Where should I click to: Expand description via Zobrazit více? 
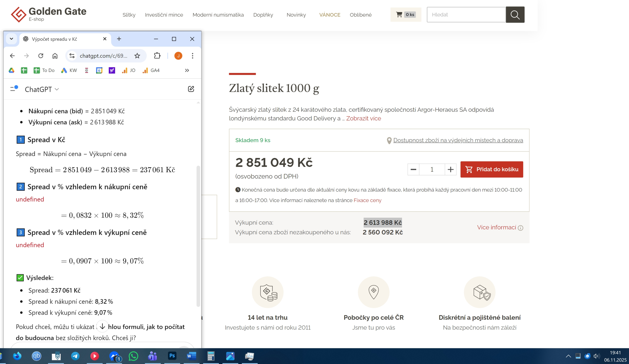click(x=363, y=118)
